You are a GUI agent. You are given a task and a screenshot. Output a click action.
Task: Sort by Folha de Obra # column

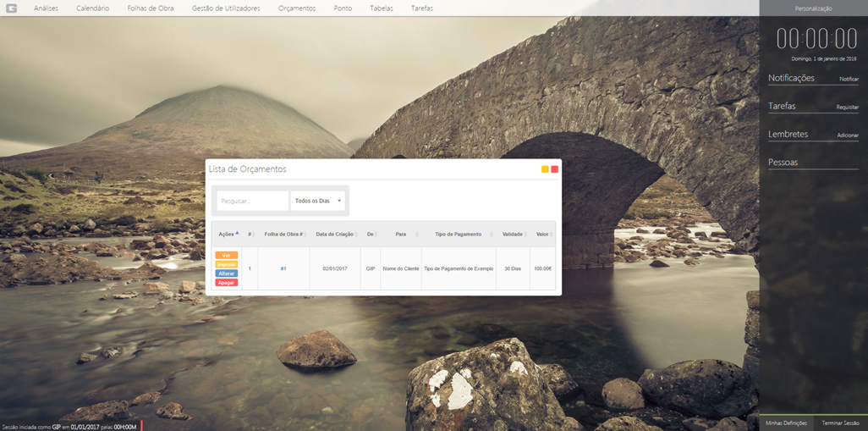pos(283,235)
